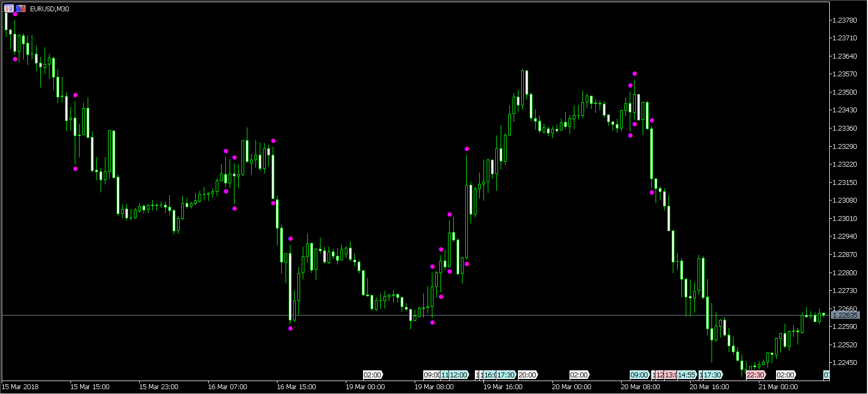The image size is (868, 394).
Task: Select the 02:00 event marker on 19 March
Action: 372,375
